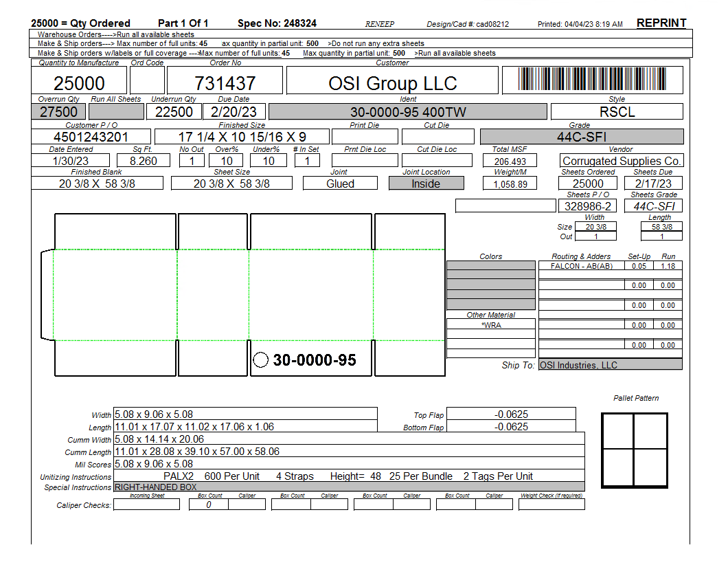Viewport: 728px width, 587px height.
Task: Click the Style field RSCL
Action: pos(617,112)
